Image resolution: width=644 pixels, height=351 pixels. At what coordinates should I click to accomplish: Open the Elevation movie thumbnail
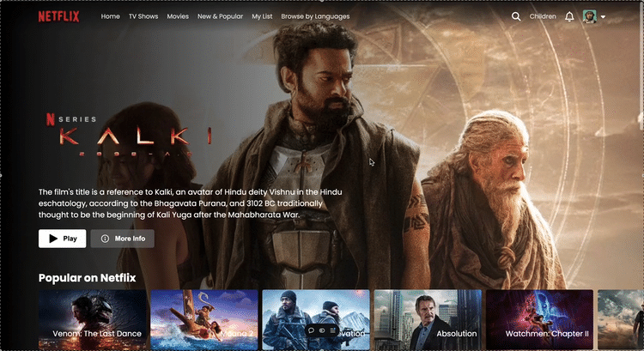pos(316,320)
